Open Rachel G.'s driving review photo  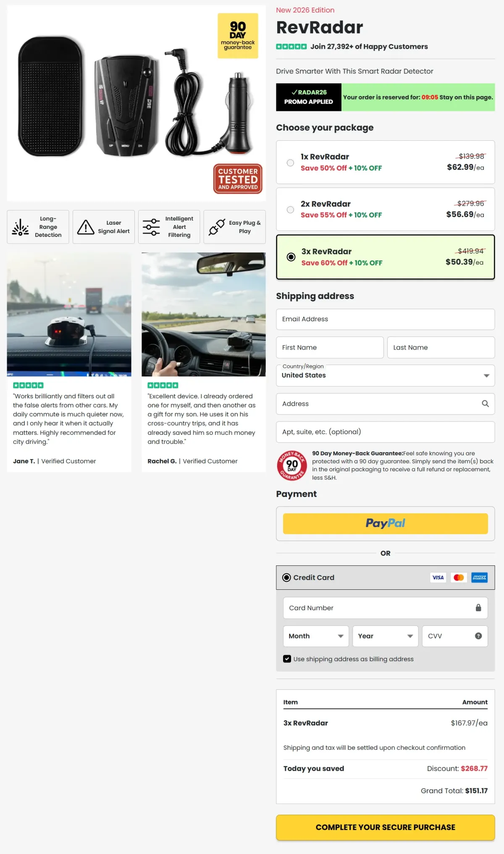coord(204,314)
